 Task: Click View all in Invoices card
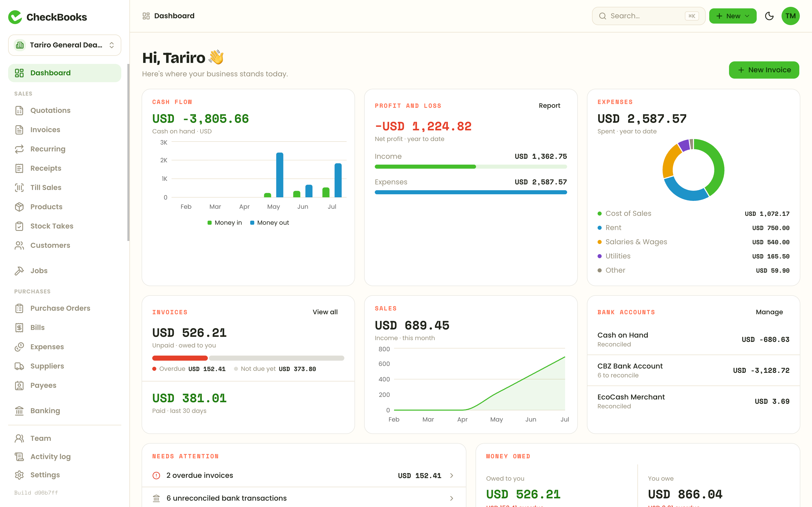pyautogui.click(x=325, y=312)
